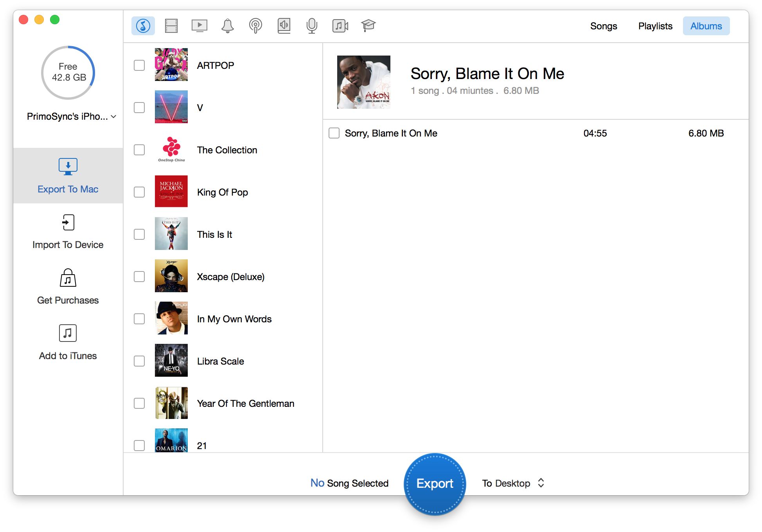
Task: Open the Podcasts category icon
Action: click(x=255, y=26)
